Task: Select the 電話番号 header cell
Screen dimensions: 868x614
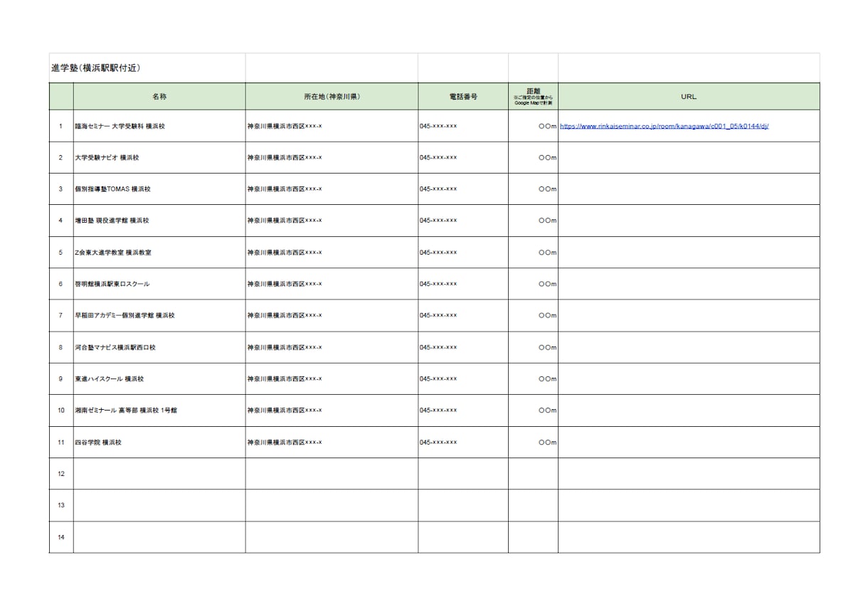Action: tap(463, 97)
